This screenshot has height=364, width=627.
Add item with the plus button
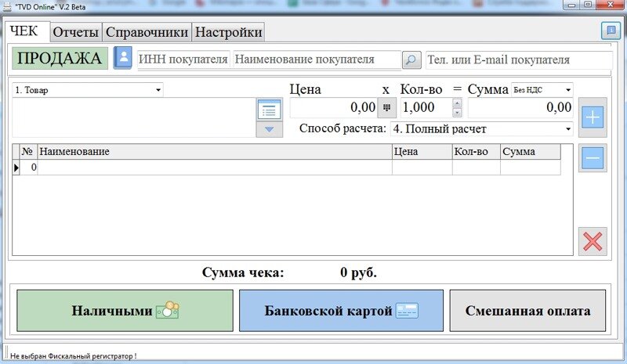593,117
